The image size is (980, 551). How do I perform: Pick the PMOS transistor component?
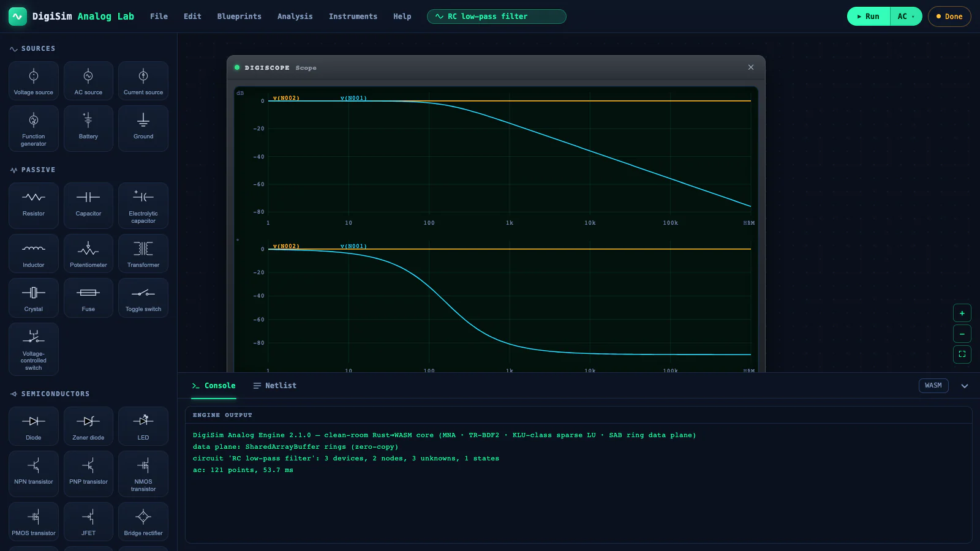tap(34, 522)
